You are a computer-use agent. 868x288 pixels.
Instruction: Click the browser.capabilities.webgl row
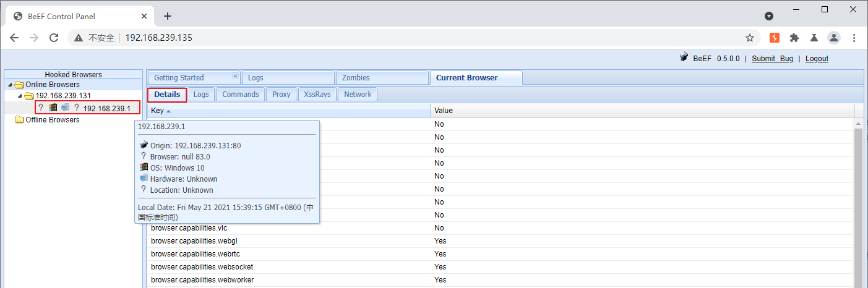pyautogui.click(x=501, y=241)
